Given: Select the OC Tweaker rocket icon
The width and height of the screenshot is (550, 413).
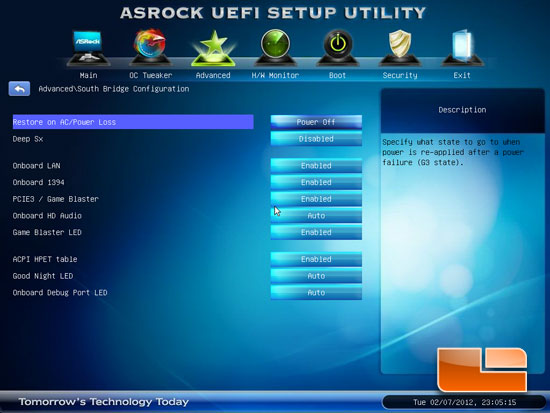Looking at the screenshot, I should 150,48.
